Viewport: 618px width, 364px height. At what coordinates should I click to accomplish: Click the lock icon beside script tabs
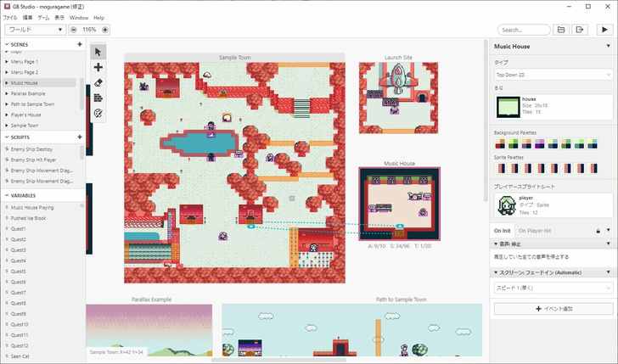[x=598, y=231]
